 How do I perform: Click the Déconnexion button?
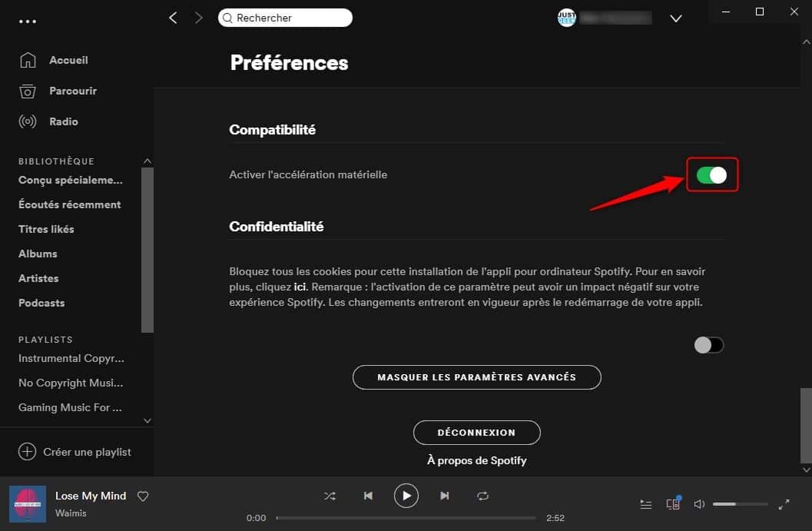tap(477, 433)
